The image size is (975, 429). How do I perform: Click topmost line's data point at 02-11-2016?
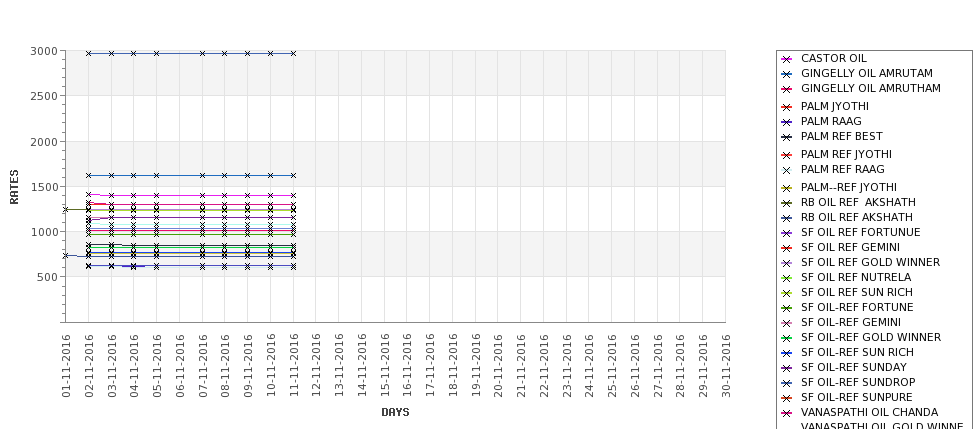click(88, 53)
